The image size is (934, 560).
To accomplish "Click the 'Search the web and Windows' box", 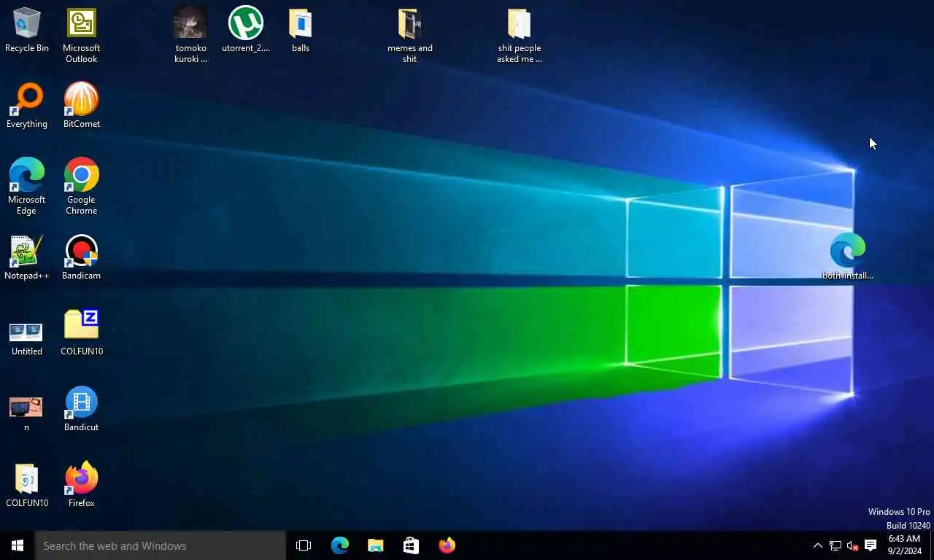I will (x=161, y=545).
